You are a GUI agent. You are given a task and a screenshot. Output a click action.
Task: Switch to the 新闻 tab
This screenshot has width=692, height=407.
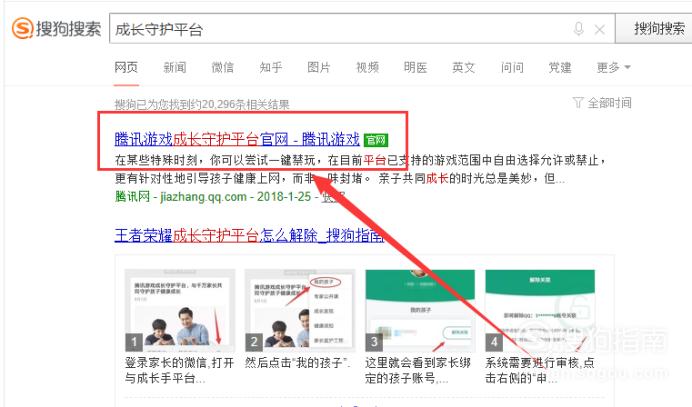(x=175, y=67)
